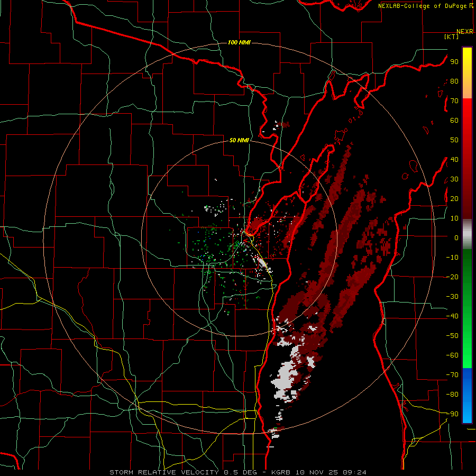Click the 20 value on the velocity scale
476x476 pixels.
454,198
